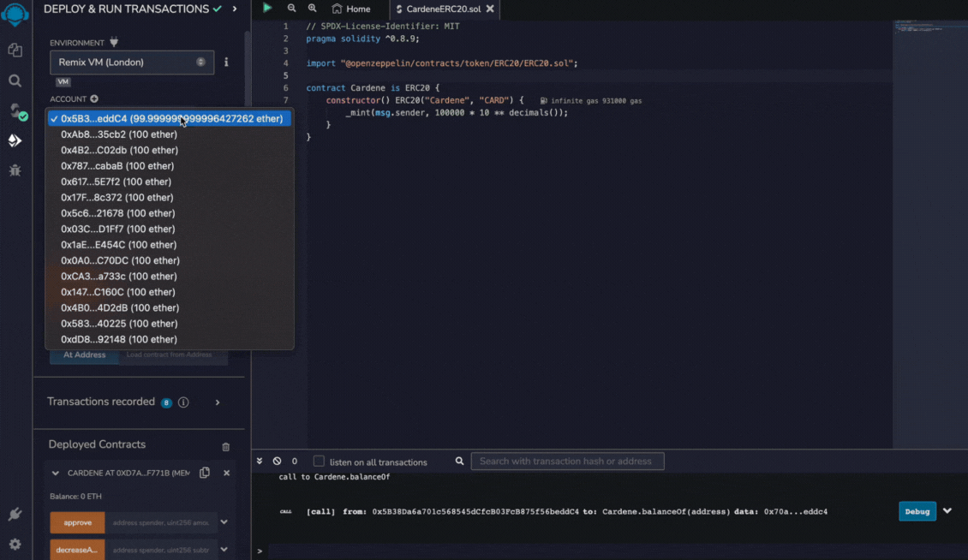Click the green Run script play icon
This screenshot has height=560, width=968.
(267, 8)
